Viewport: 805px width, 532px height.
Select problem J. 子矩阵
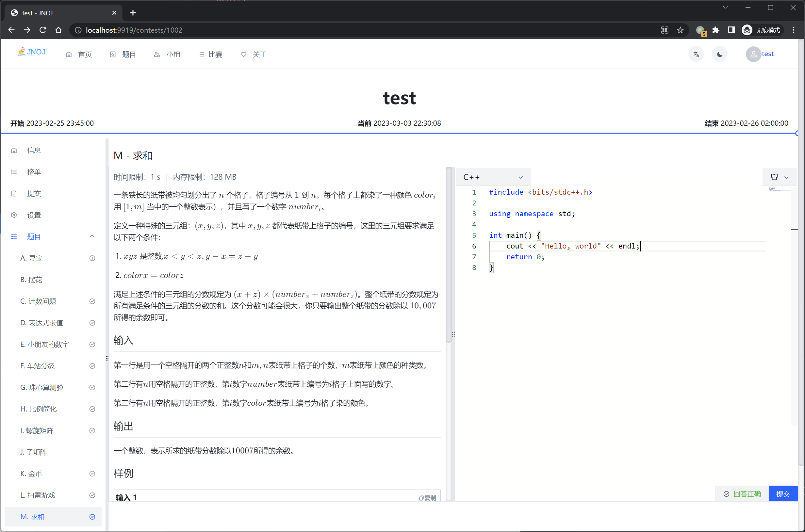pyautogui.click(x=53, y=452)
